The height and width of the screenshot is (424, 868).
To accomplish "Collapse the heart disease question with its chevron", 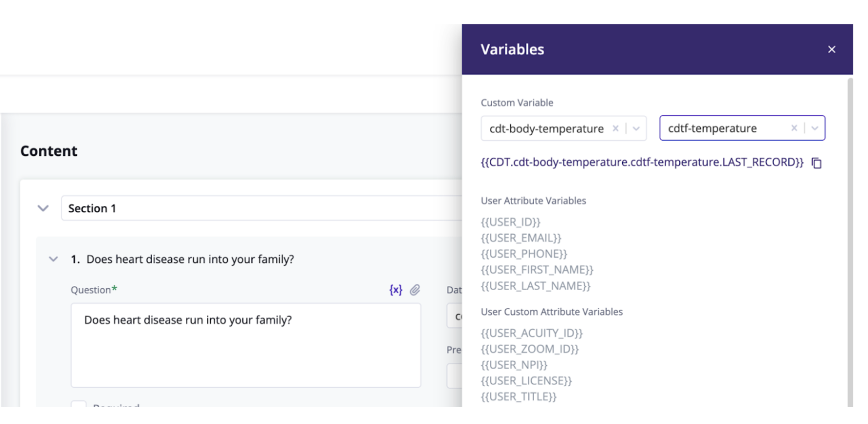I will pyautogui.click(x=53, y=259).
